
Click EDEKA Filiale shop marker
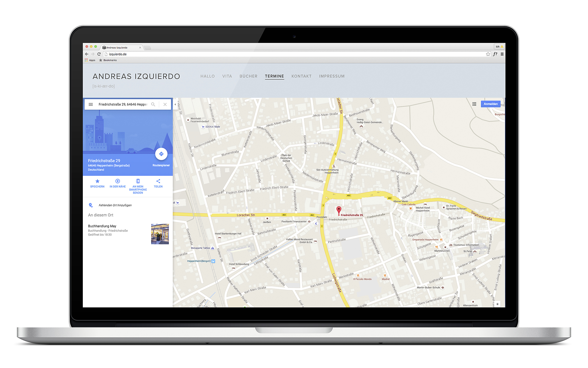[x=203, y=127]
